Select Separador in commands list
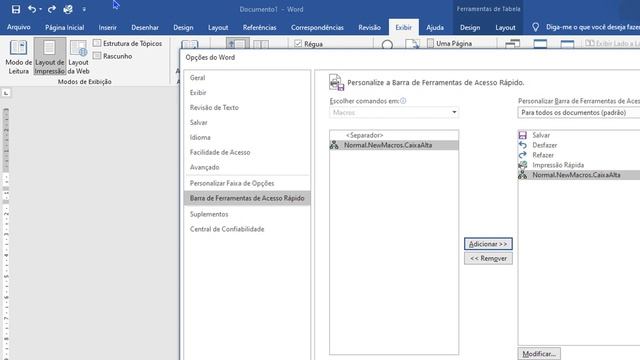640x360 pixels. [x=394, y=135]
